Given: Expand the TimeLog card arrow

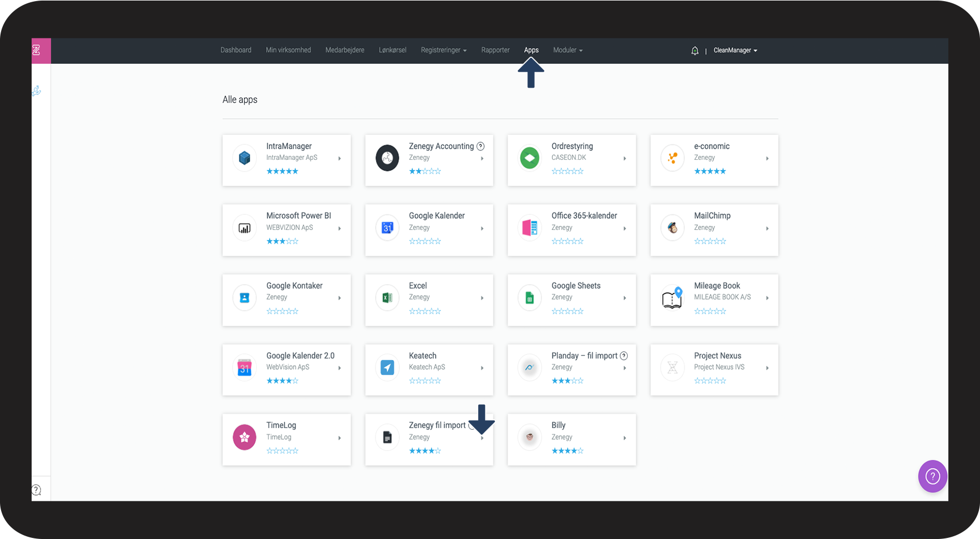Looking at the screenshot, I should pyautogui.click(x=339, y=438).
